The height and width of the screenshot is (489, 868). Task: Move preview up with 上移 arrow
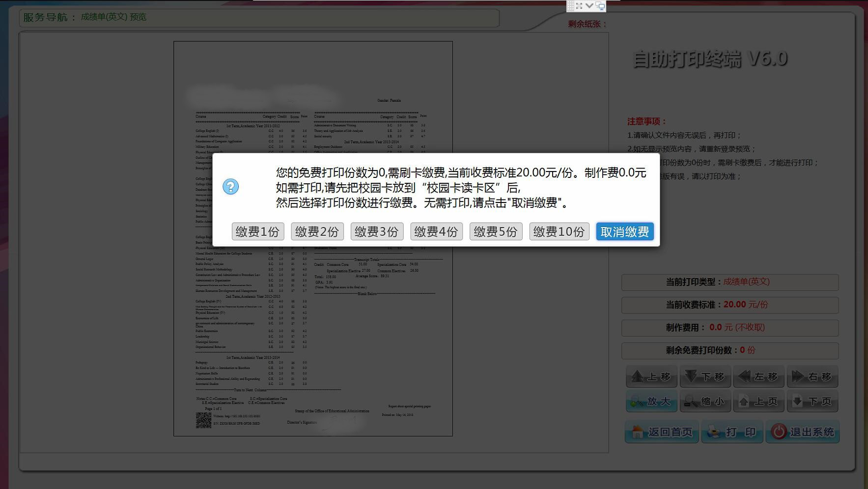coord(651,377)
